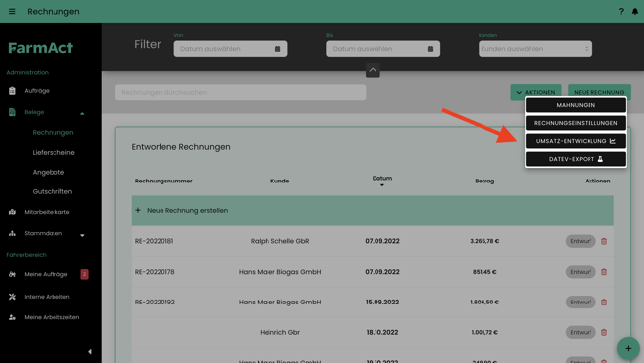Viewport: 644px width, 363px height.
Task: Open calendar icon in Bis date field
Action: pyautogui.click(x=430, y=49)
